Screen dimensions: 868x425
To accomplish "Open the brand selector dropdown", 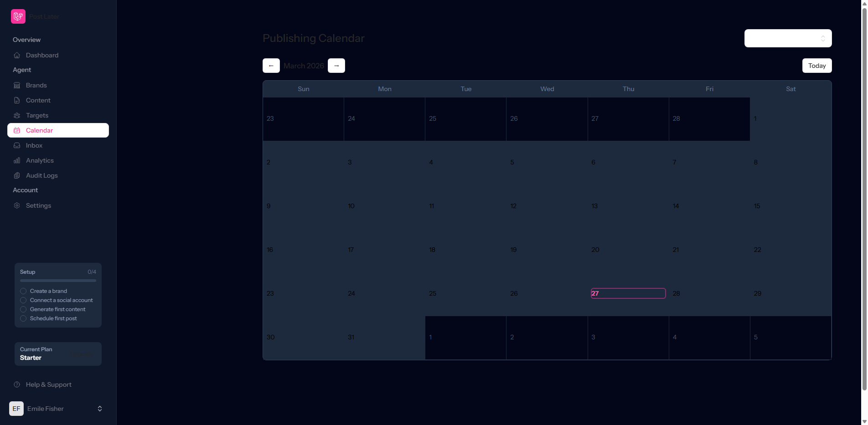I will click(x=788, y=38).
